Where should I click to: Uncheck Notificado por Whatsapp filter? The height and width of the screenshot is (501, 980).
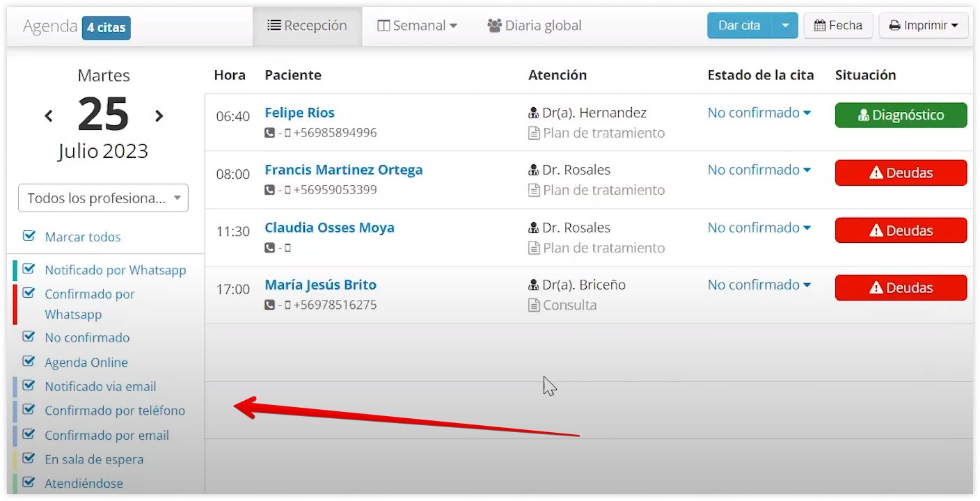tap(29, 269)
